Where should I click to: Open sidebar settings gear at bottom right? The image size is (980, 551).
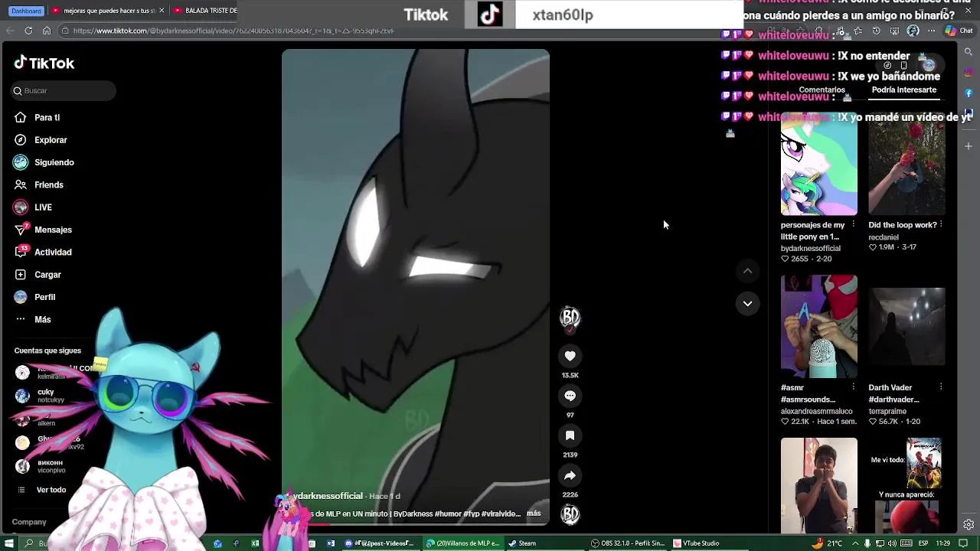(x=969, y=524)
